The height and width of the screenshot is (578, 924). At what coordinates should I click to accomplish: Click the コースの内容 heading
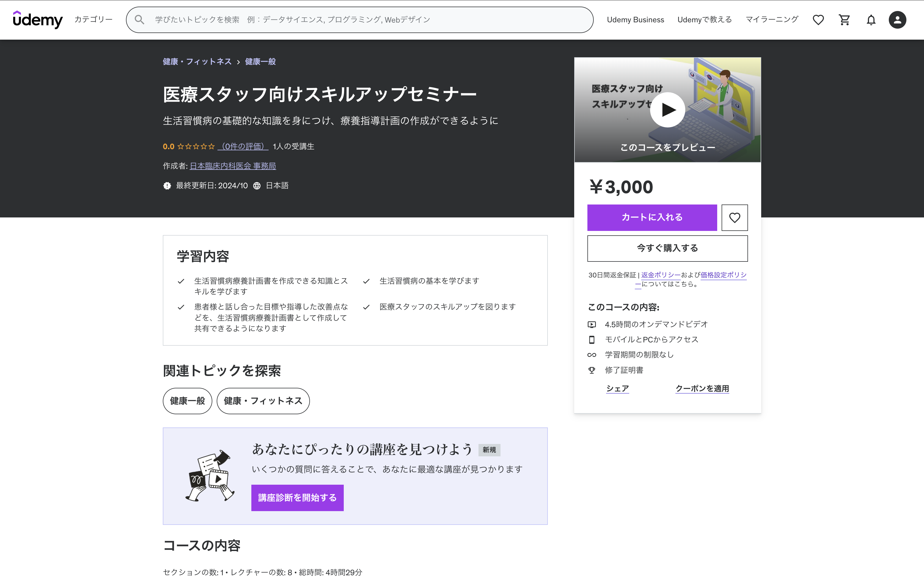(202, 546)
